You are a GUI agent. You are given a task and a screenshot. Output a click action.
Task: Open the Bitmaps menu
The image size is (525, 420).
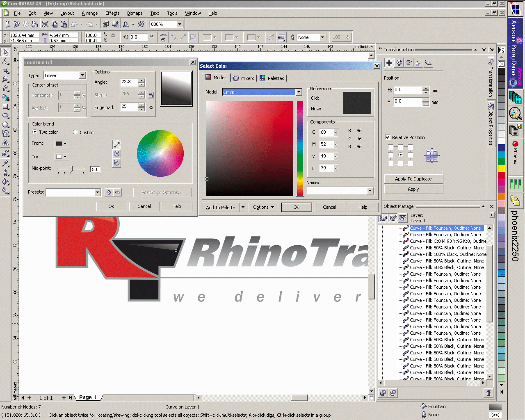[x=135, y=13]
